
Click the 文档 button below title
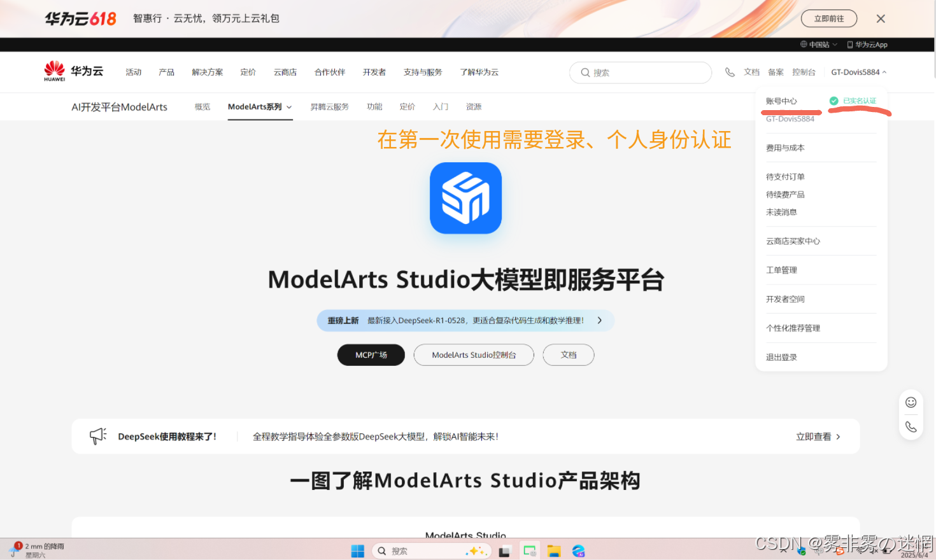pyautogui.click(x=569, y=355)
